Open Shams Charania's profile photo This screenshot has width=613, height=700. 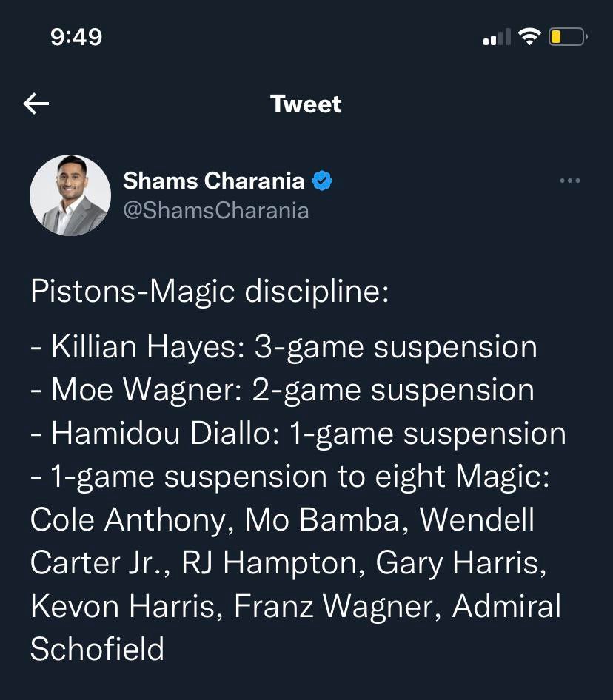(70, 195)
